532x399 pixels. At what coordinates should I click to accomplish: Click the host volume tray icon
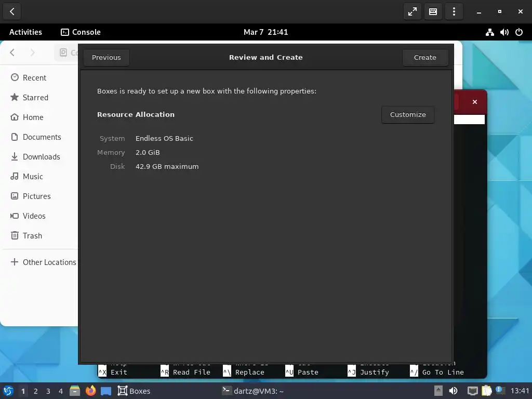453,391
